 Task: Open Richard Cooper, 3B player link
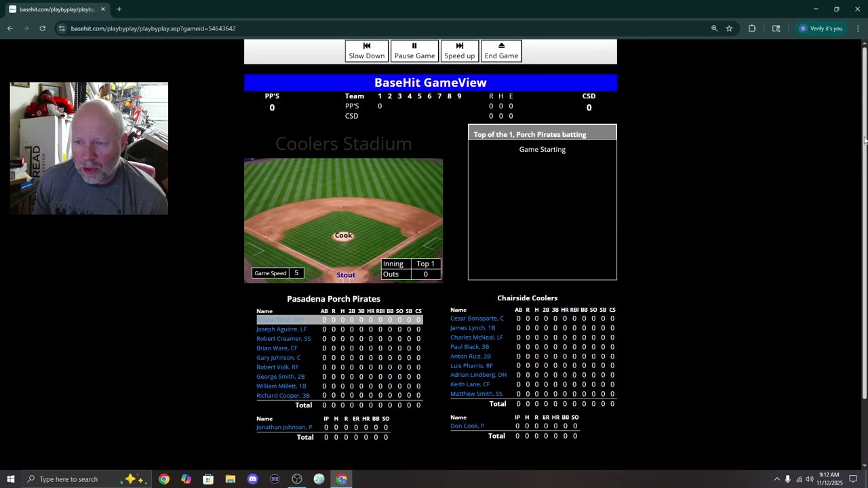(283, 396)
